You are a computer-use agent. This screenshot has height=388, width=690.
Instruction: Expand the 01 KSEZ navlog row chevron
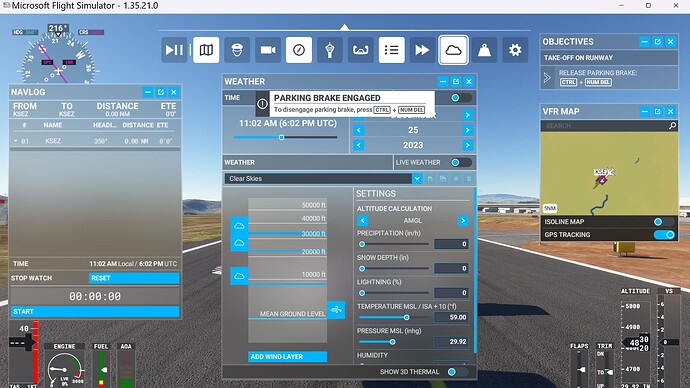[x=15, y=141]
